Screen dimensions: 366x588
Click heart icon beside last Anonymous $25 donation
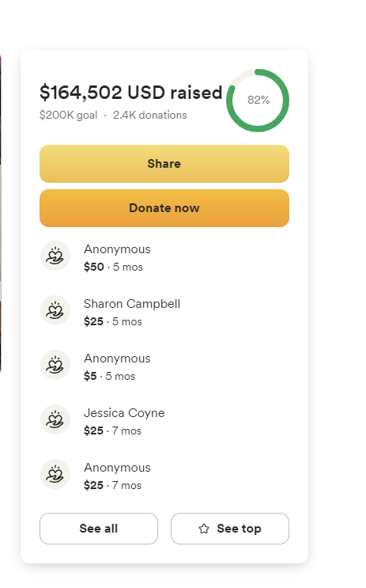click(55, 474)
